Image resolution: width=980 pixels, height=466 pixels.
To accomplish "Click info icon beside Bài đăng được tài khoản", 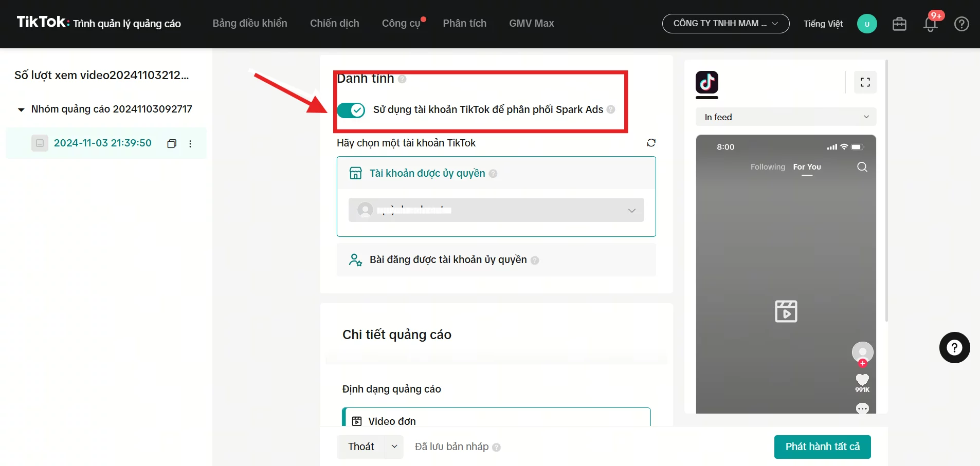I will point(535,260).
